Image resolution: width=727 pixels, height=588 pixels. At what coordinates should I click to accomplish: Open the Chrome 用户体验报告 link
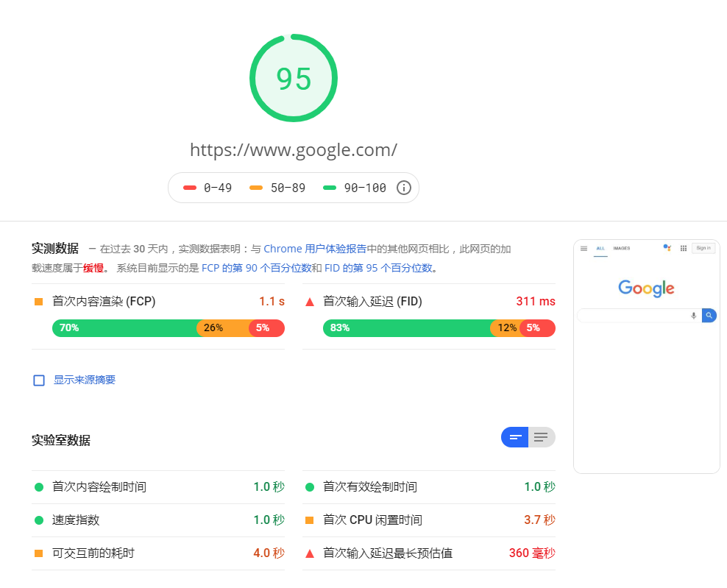click(x=315, y=249)
